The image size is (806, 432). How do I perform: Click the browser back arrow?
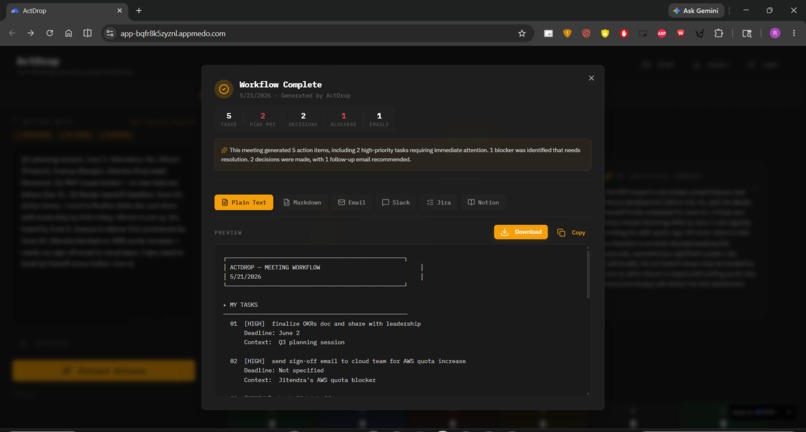(x=12, y=33)
